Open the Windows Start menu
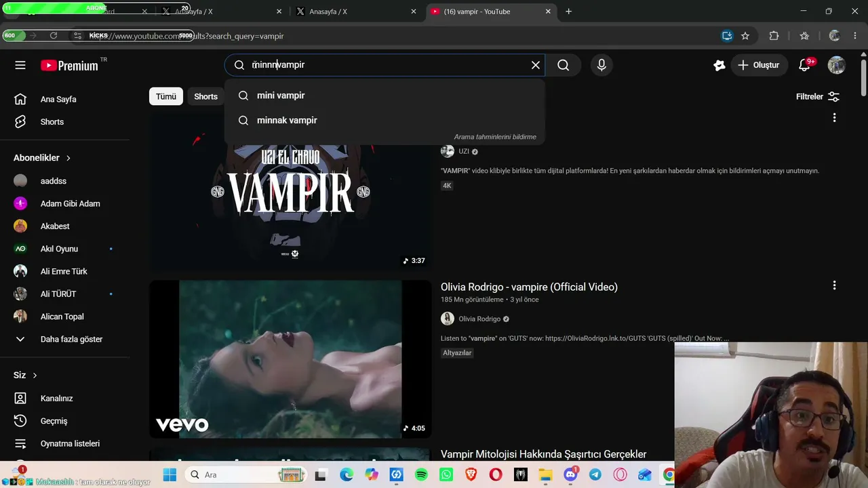Image resolution: width=868 pixels, height=488 pixels. pos(170,474)
